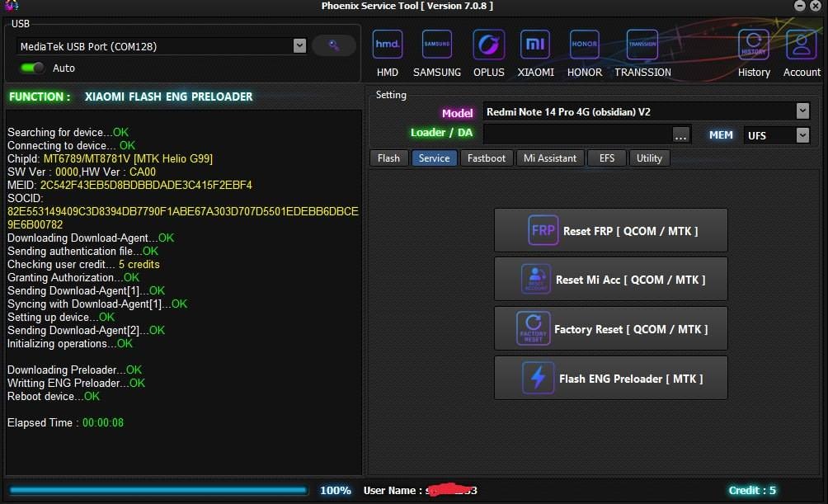Screen dimensions: 828x504
Task: Expand the MEM type UFS dropdown
Action: [802, 134]
